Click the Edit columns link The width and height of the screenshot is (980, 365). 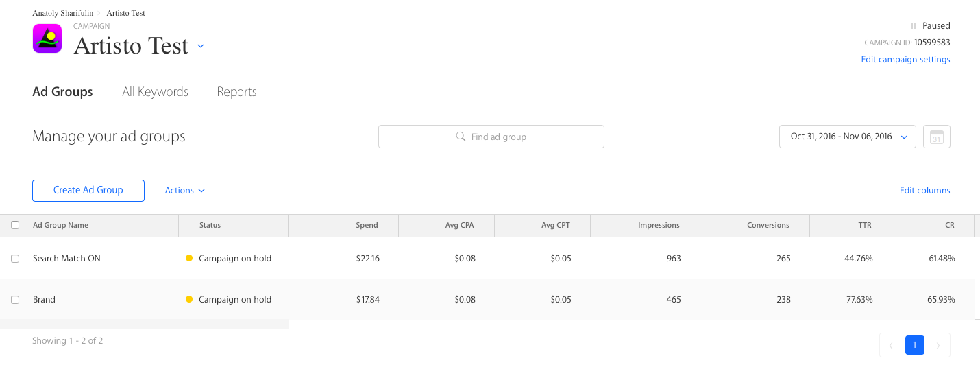point(924,191)
